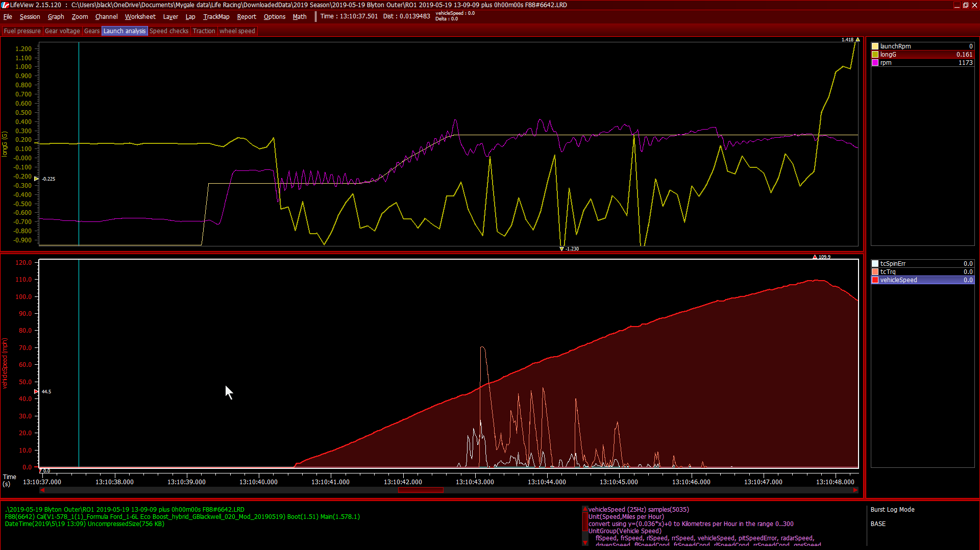Image resolution: width=980 pixels, height=550 pixels.
Task: Open the Session menu
Action: (x=30, y=17)
